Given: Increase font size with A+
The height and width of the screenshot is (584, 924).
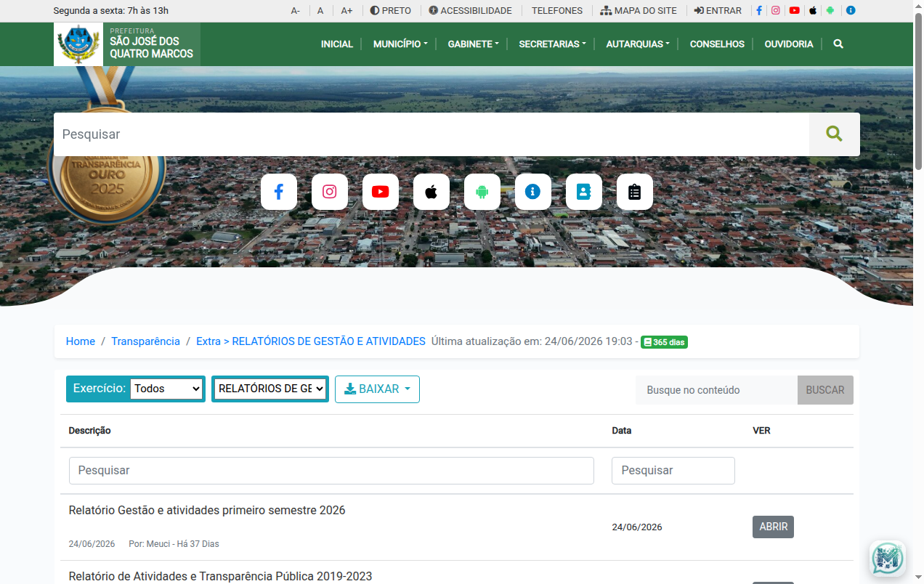Looking at the screenshot, I should (346, 11).
